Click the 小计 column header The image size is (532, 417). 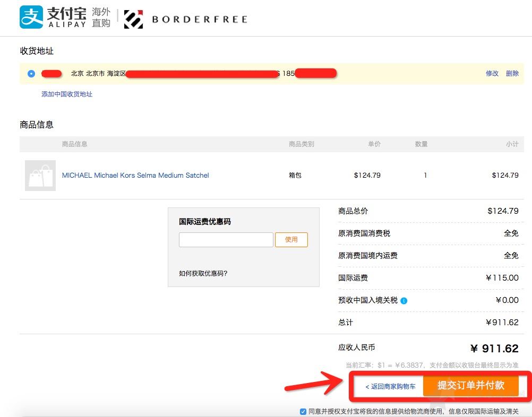point(512,144)
